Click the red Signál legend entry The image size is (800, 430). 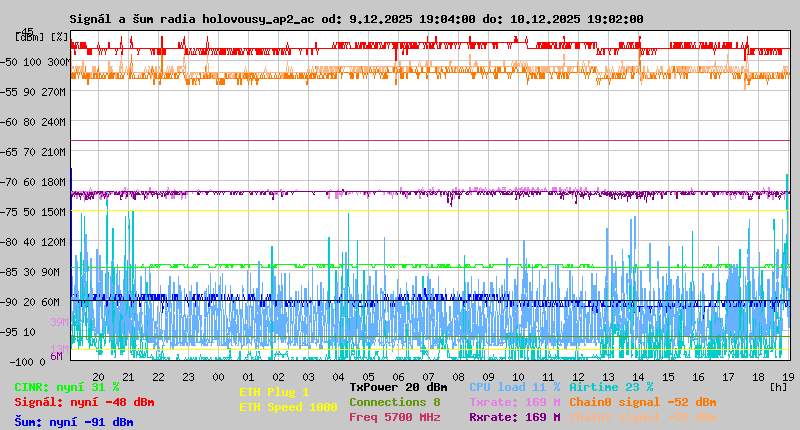[x=84, y=402]
